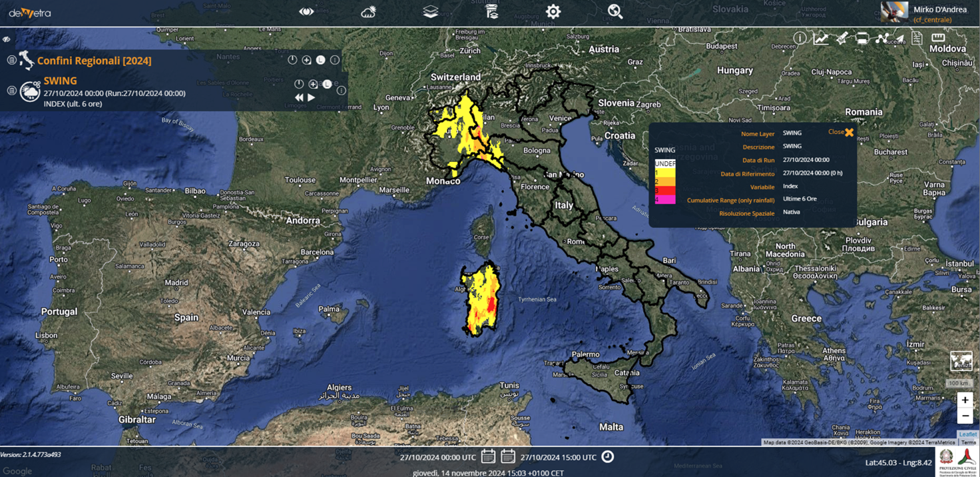980x477 pixels.
Task: Toggle legend L for SWING layer
Action: click(328, 84)
